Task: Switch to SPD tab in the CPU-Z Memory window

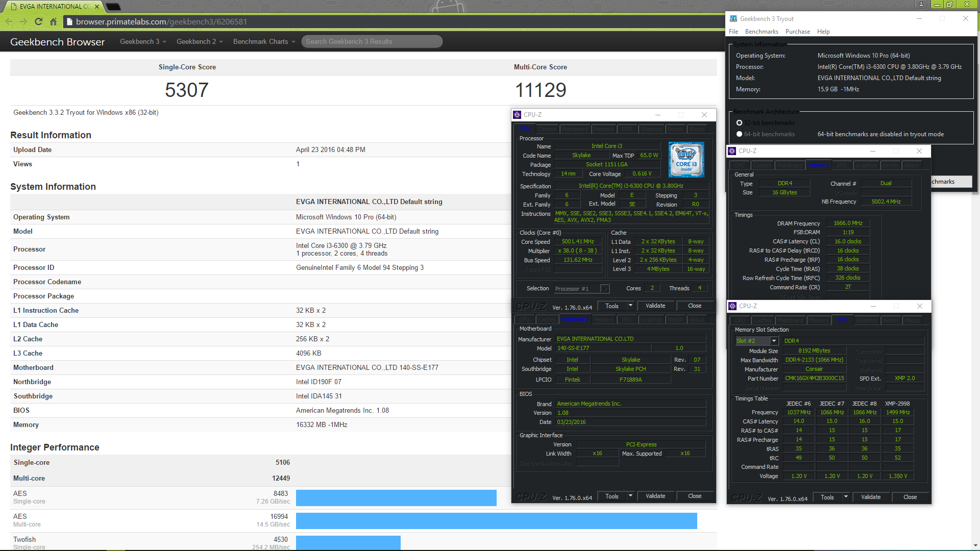Action: (x=841, y=165)
